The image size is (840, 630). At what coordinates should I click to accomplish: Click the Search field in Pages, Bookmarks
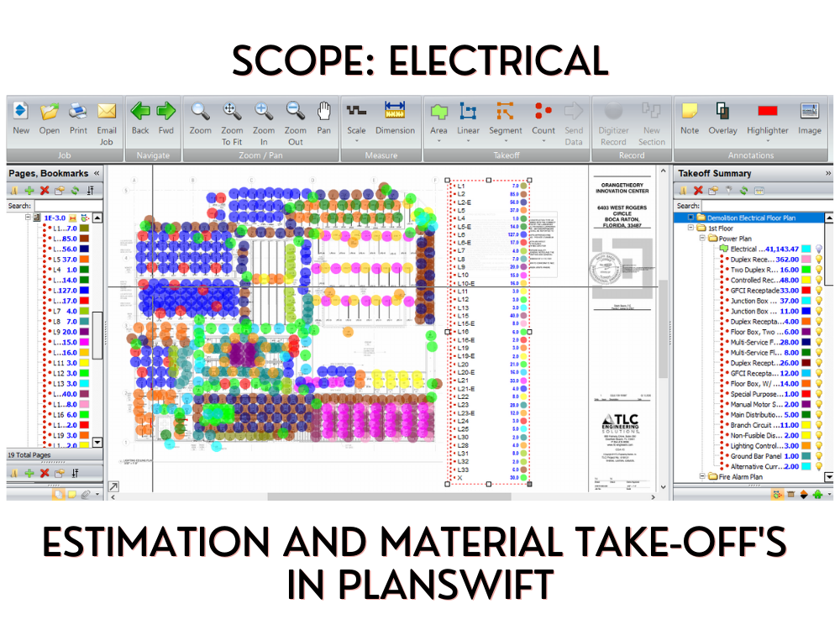pyautogui.click(x=69, y=206)
